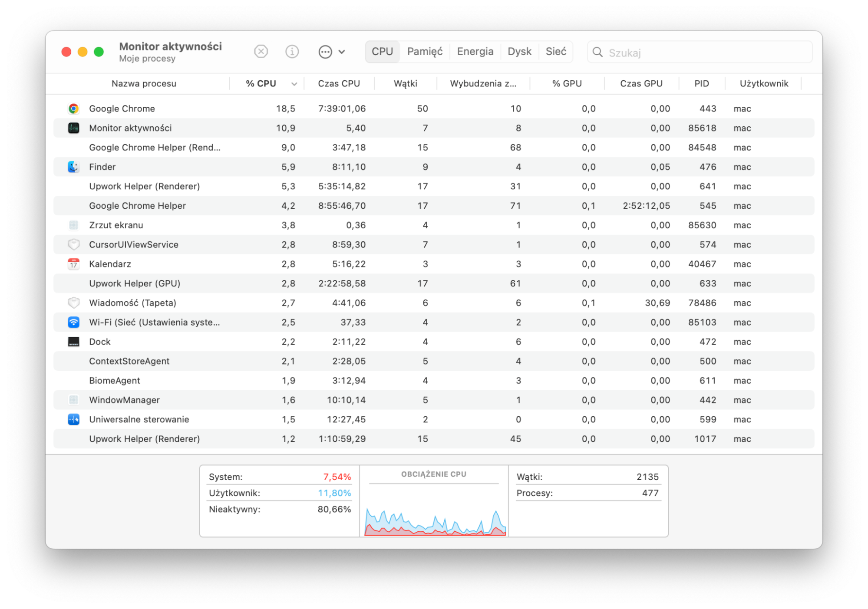This screenshot has width=868, height=609.
Task: Sort by the Użytkownik column header
Action: pos(764,83)
